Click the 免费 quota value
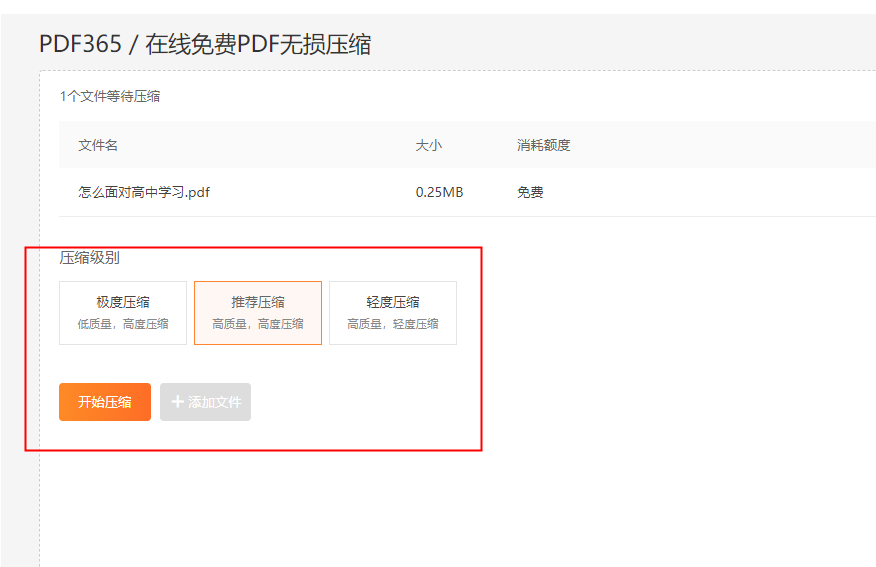Screen dimensions: 876x567 coord(530,192)
